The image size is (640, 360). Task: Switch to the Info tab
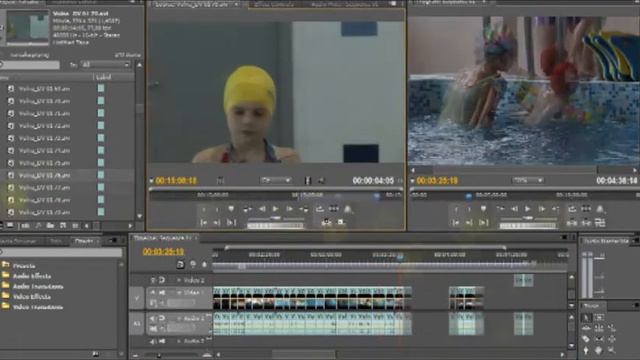(x=56, y=241)
